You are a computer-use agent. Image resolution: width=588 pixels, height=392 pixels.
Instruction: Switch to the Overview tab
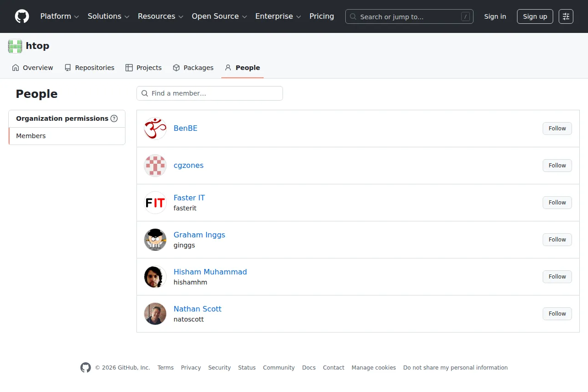(33, 68)
